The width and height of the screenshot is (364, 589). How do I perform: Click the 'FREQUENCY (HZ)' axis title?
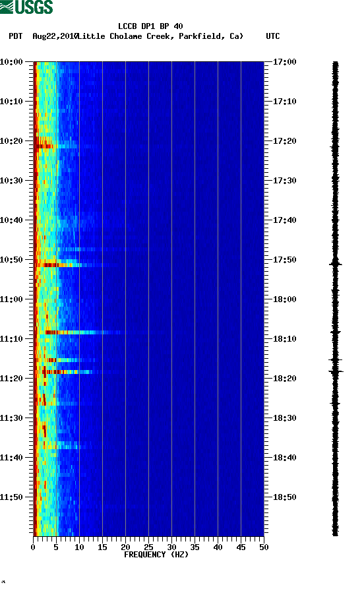pos(156,555)
